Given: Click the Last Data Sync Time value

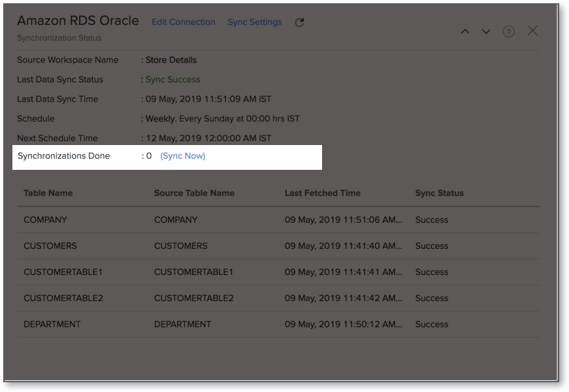Looking at the screenshot, I should tap(208, 99).
